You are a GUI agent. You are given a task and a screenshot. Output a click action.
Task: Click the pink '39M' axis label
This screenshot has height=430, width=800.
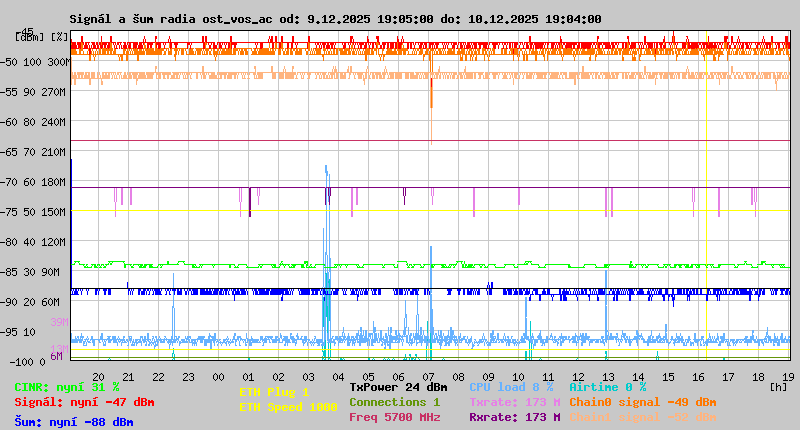point(59,322)
